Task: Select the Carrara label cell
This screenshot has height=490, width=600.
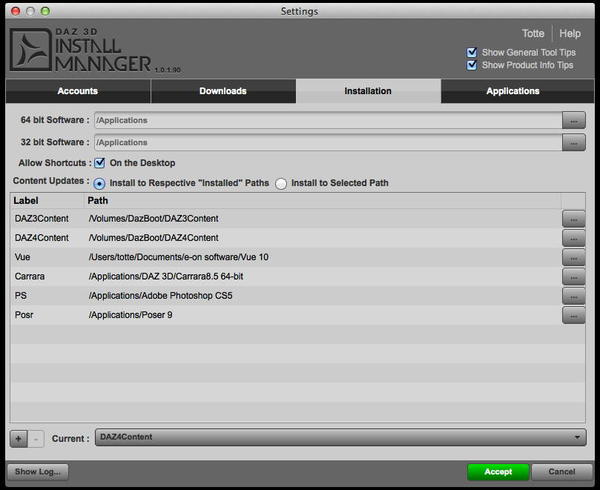Action: coord(29,276)
